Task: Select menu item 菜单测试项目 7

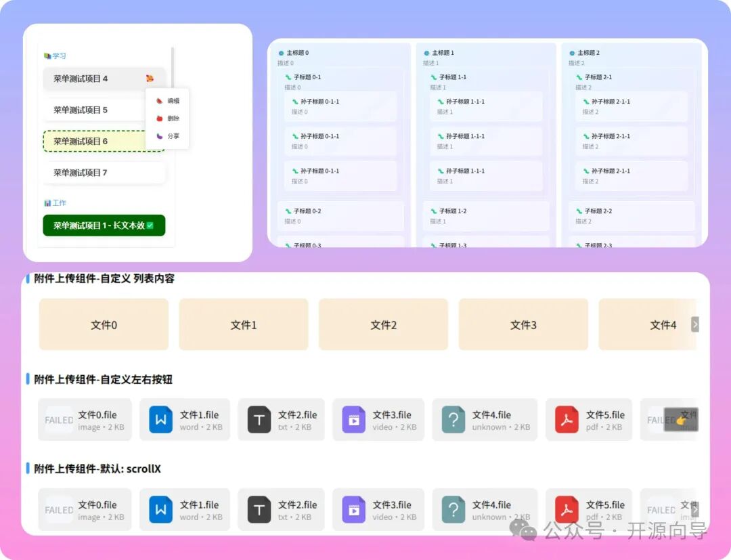Action: point(81,171)
